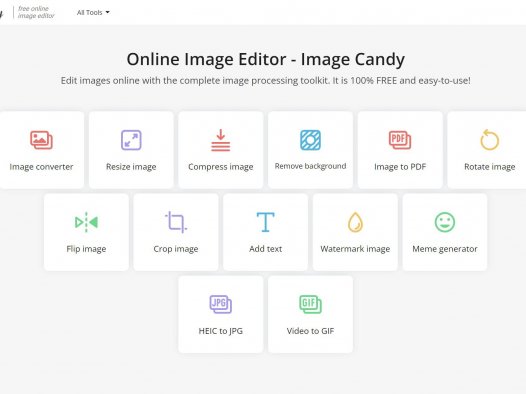This screenshot has height=394, width=526.
Task: Select the Video to GIF icon
Action: click(x=310, y=304)
